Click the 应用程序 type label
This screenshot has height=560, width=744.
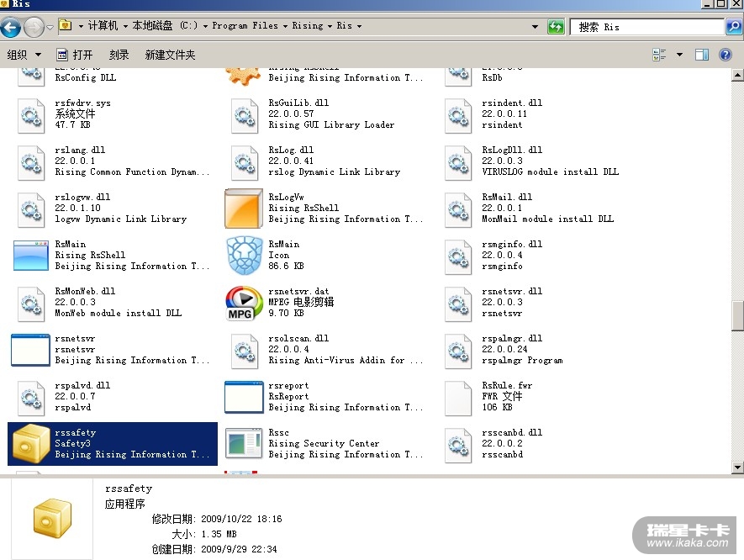(x=124, y=504)
